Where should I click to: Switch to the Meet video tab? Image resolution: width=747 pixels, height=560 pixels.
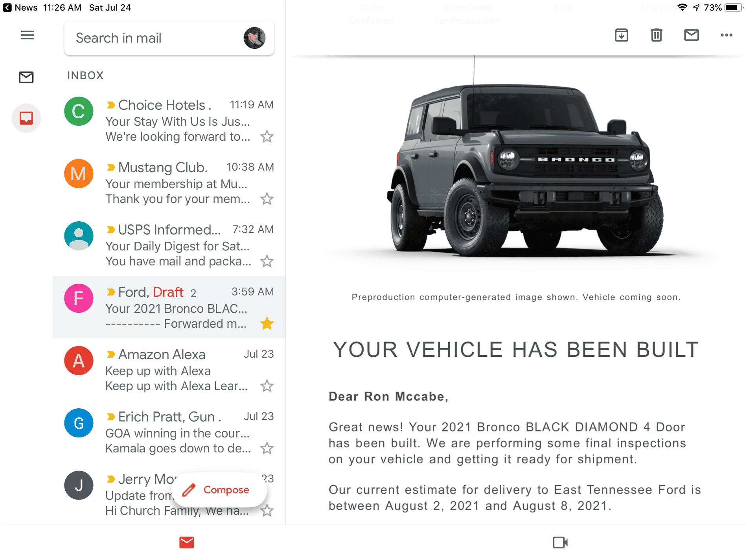(560, 542)
